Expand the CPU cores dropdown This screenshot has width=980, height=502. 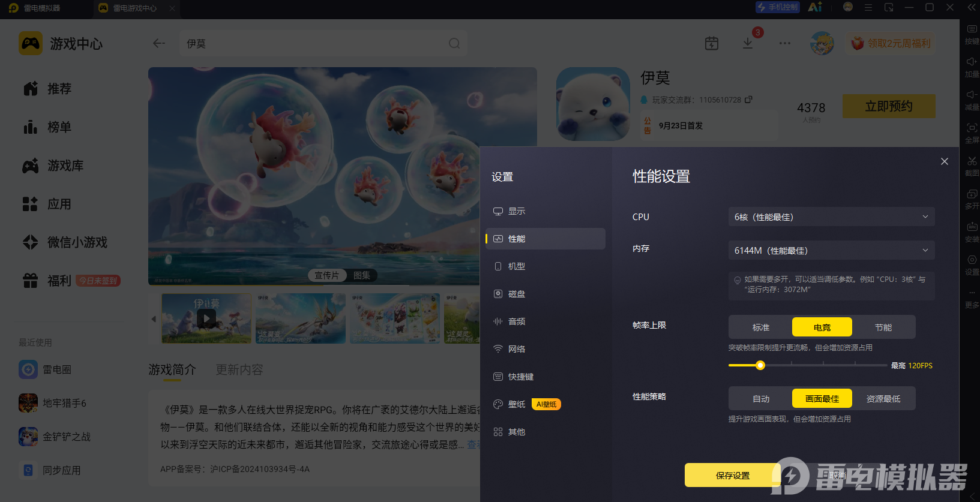point(832,217)
